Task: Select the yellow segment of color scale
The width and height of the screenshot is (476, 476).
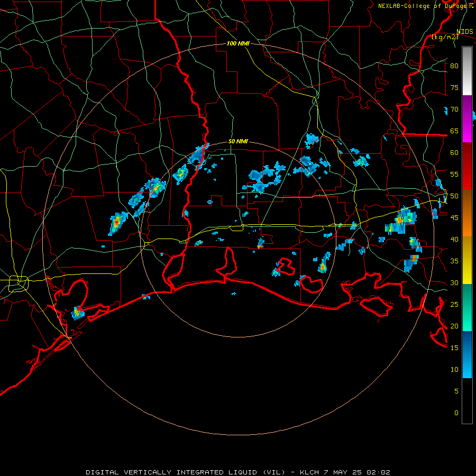Action: tap(467, 260)
